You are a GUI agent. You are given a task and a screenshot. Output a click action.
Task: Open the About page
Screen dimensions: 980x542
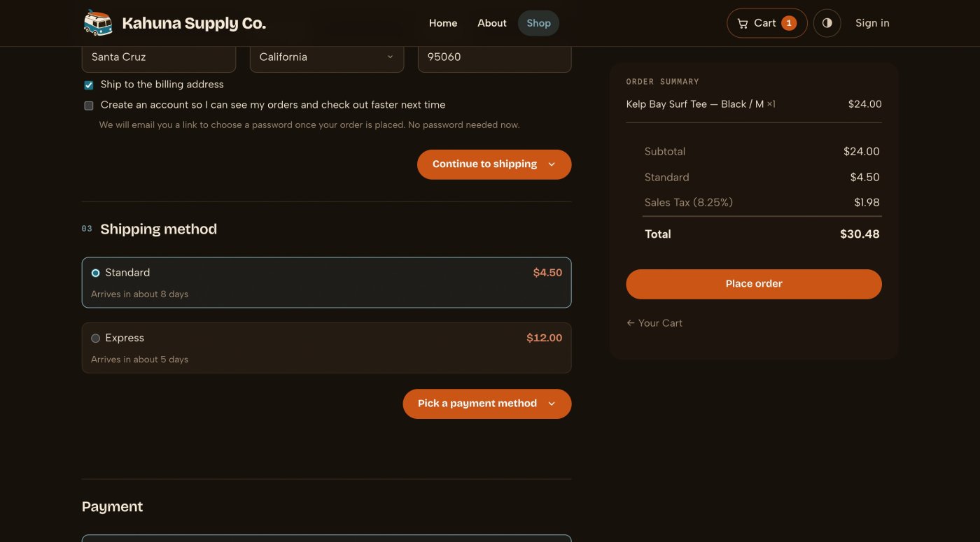(492, 23)
